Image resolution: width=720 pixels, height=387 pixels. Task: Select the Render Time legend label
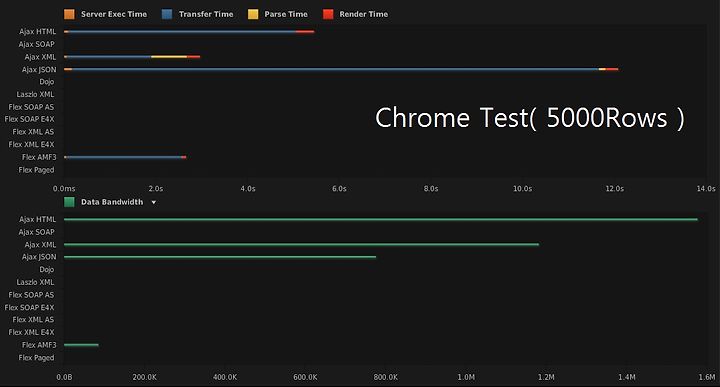point(363,14)
